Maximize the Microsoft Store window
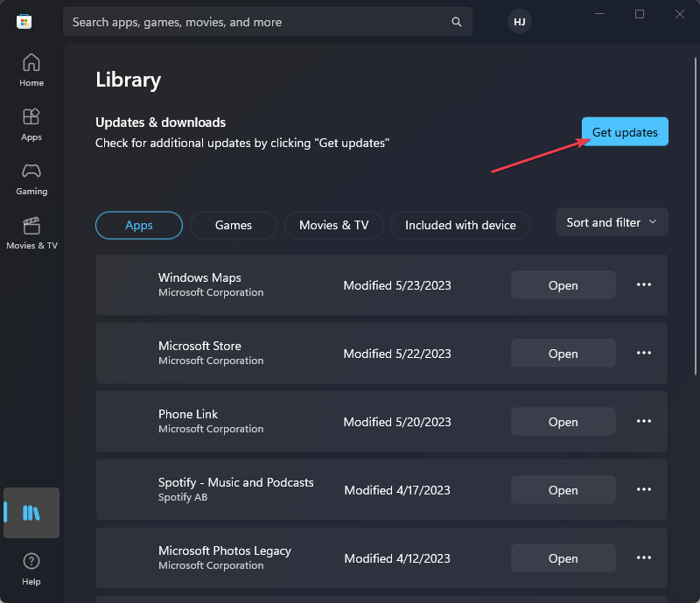This screenshot has width=700, height=603. 640,14
